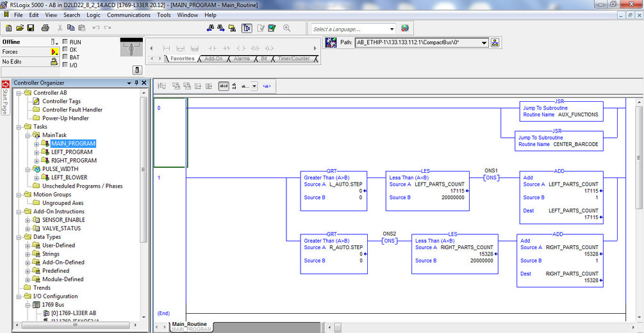The height and width of the screenshot is (333, 644).
Task: Toggle the BAT status indicator box
Action: 65,57
